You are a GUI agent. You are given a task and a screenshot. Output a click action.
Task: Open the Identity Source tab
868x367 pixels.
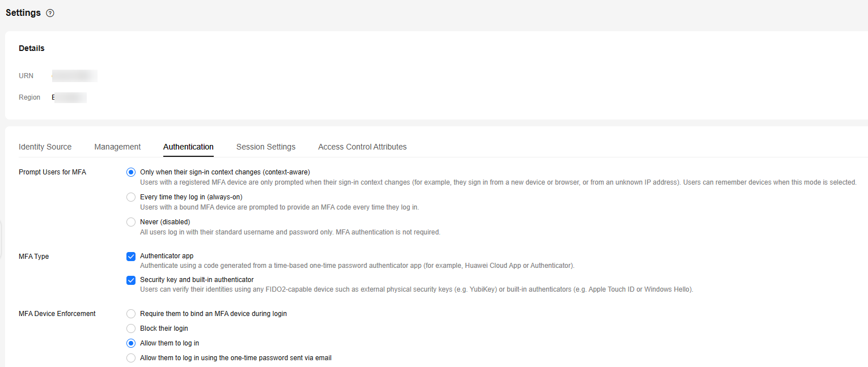point(45,147)
